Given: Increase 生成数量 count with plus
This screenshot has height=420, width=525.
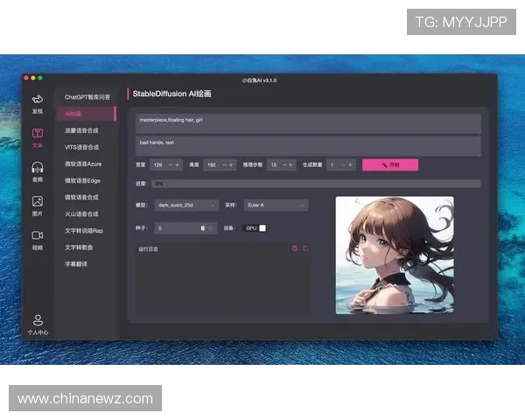Looking at the screenshot, I should [350, 164].
